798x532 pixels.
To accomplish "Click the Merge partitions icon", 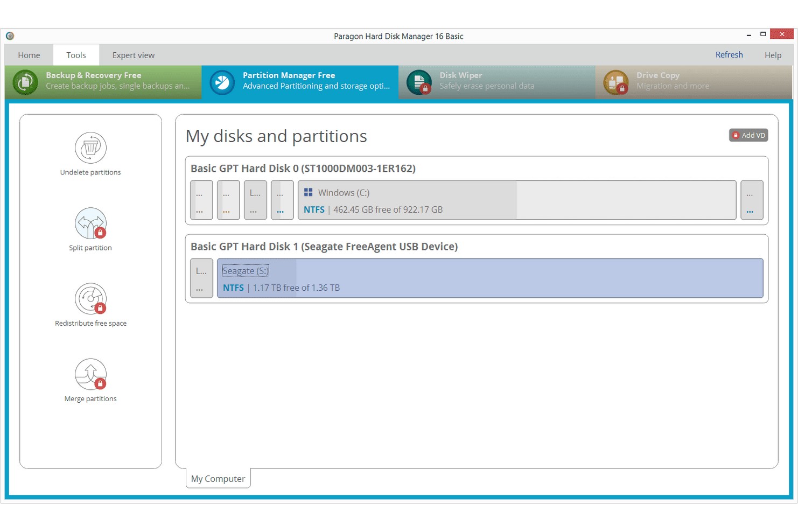I will [x=90, y=374].
